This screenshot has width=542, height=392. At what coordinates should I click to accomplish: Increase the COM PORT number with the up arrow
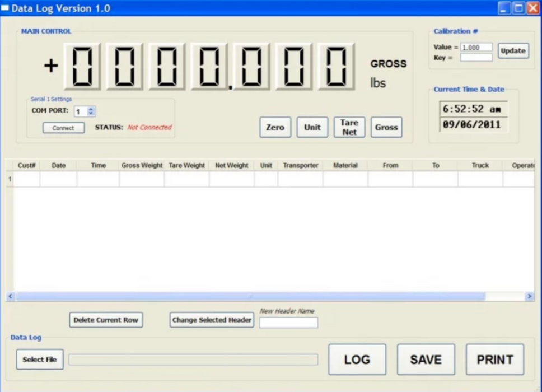tap(91, 109)
